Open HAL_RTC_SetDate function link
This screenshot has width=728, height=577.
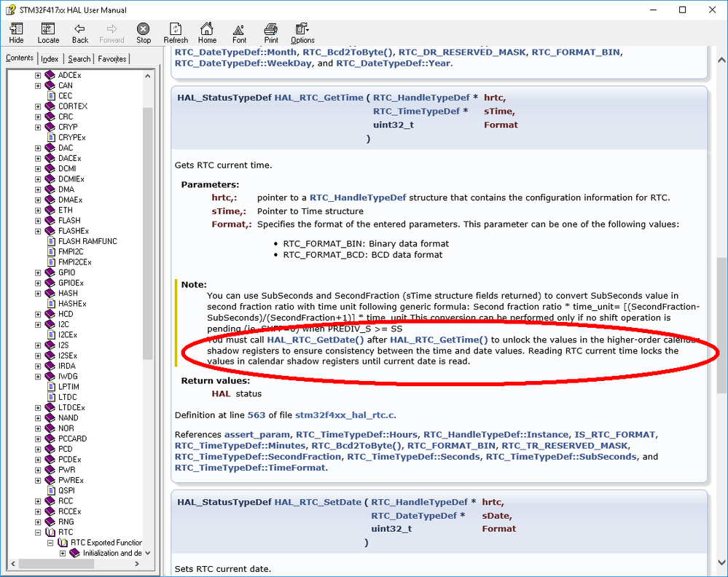pyautogui.click(x=318, y=502)
